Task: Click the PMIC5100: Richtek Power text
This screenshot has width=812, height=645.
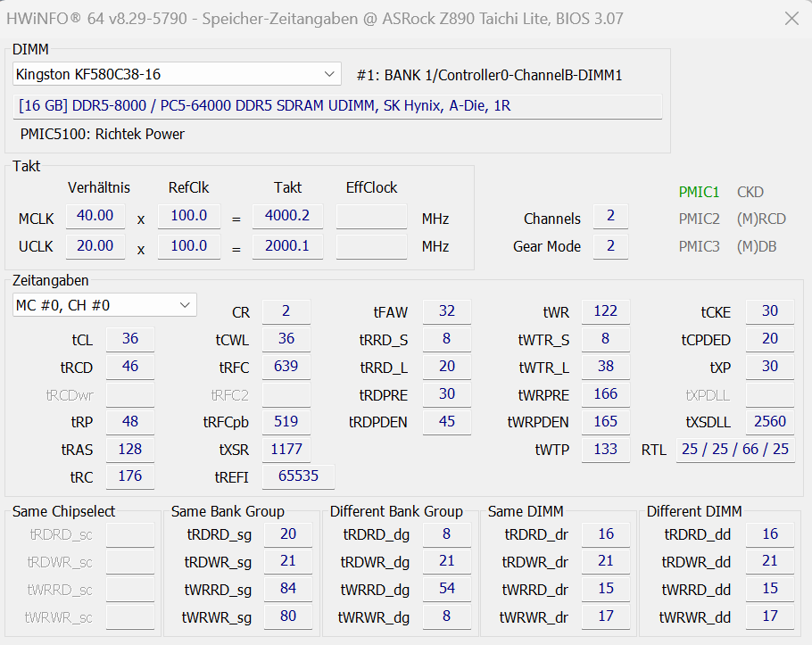Action: 102,134
